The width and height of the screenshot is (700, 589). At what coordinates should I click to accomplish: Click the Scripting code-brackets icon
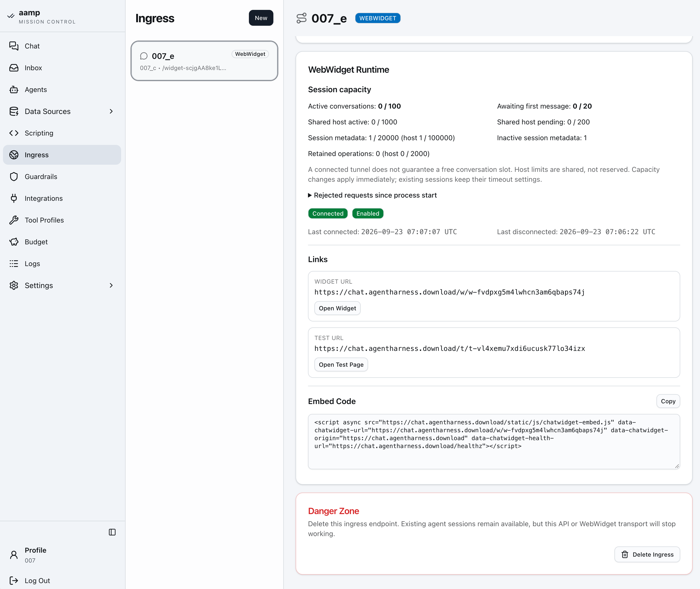tap(14, 133)
